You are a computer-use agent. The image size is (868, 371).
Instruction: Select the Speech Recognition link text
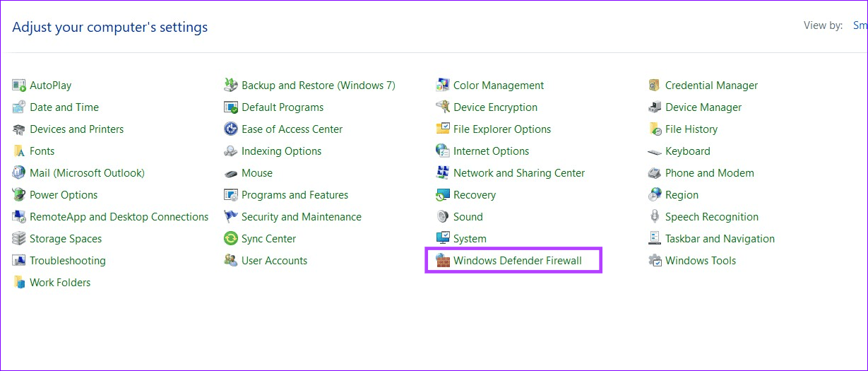[712, 217]
